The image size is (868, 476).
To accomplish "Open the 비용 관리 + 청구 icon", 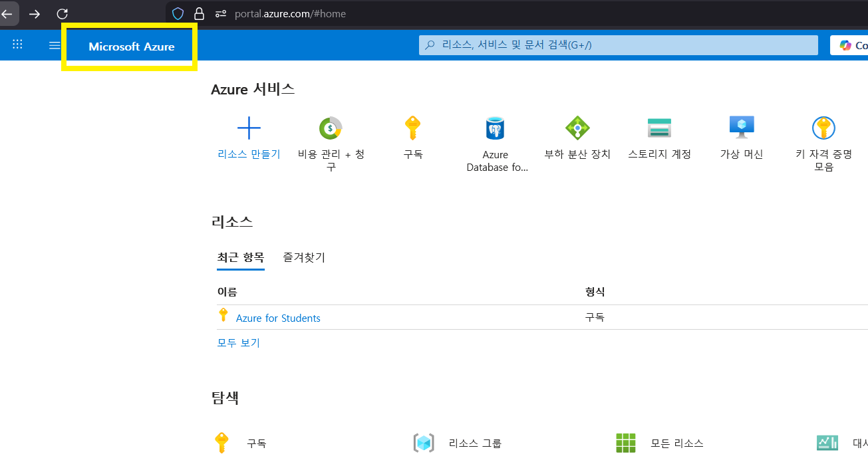I will 331,128.
